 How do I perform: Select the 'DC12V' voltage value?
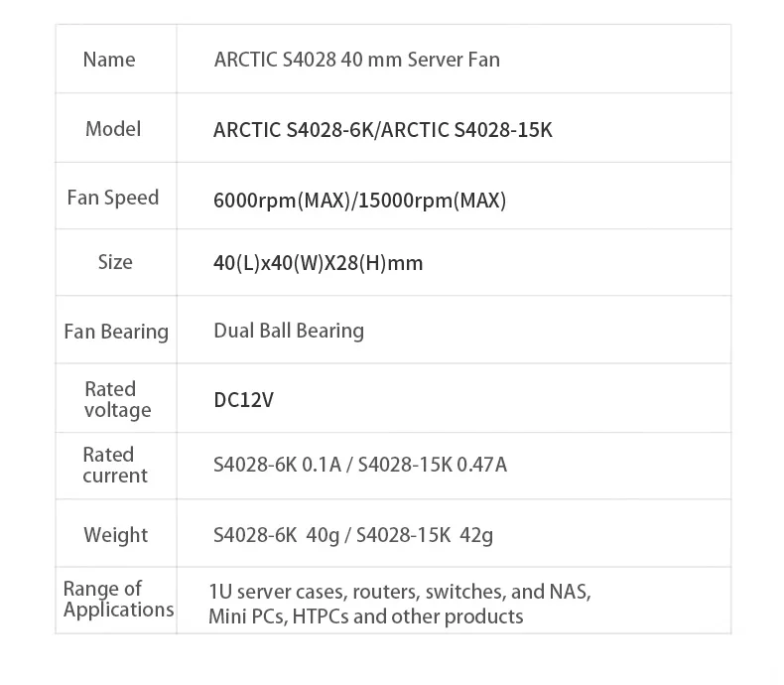tap(243, 400)
